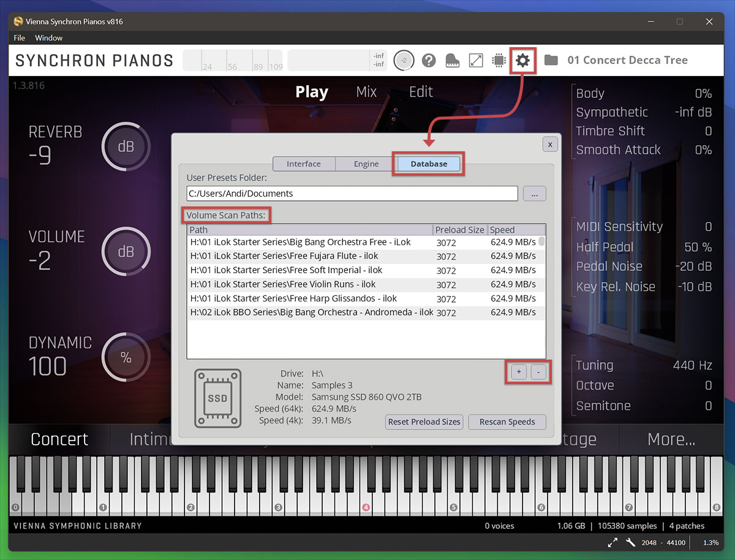Click the 4 patches status text
Viewport: 735px width, 560px height.
coord(687,526)
